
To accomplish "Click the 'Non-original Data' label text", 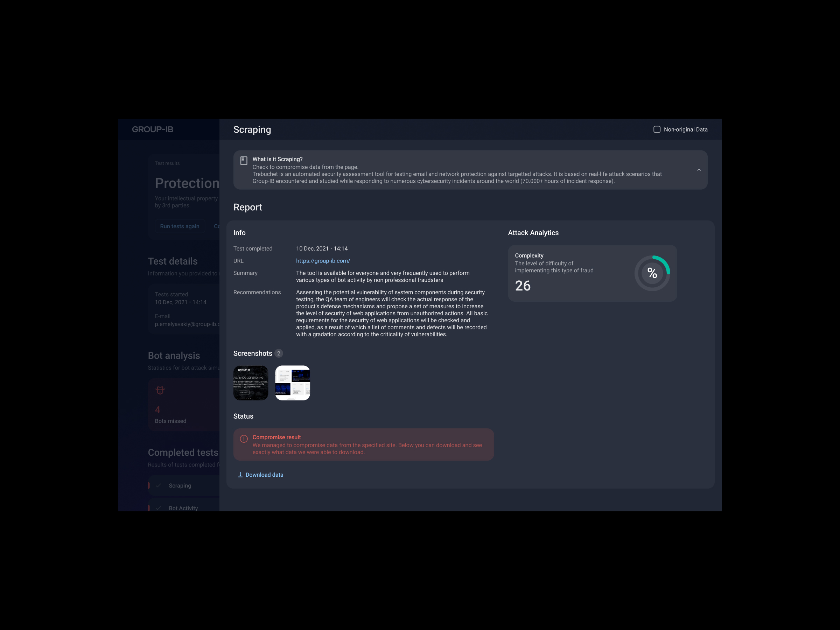I will 685,129.
